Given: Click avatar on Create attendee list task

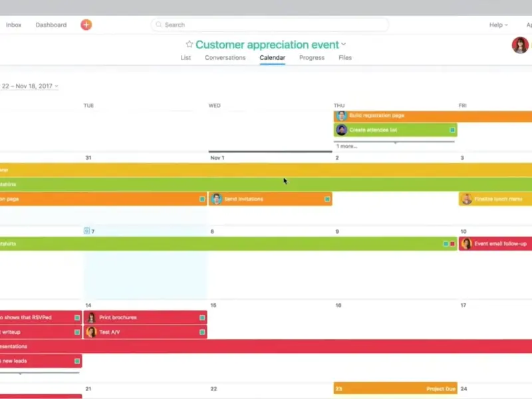Looking at the screenshot, I should coord(341,130).
